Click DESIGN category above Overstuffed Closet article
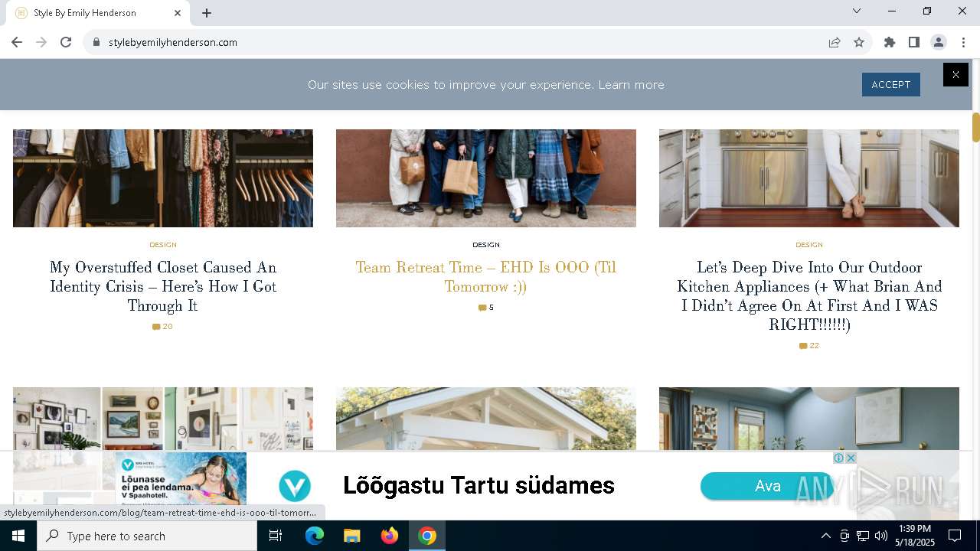 (163, 245)
